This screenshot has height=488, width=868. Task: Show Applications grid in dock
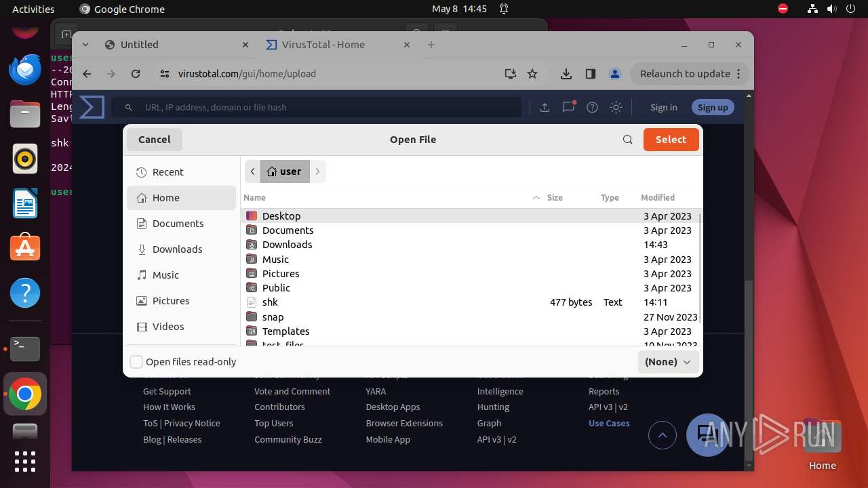pyautogui.click(x=25, y=461)
